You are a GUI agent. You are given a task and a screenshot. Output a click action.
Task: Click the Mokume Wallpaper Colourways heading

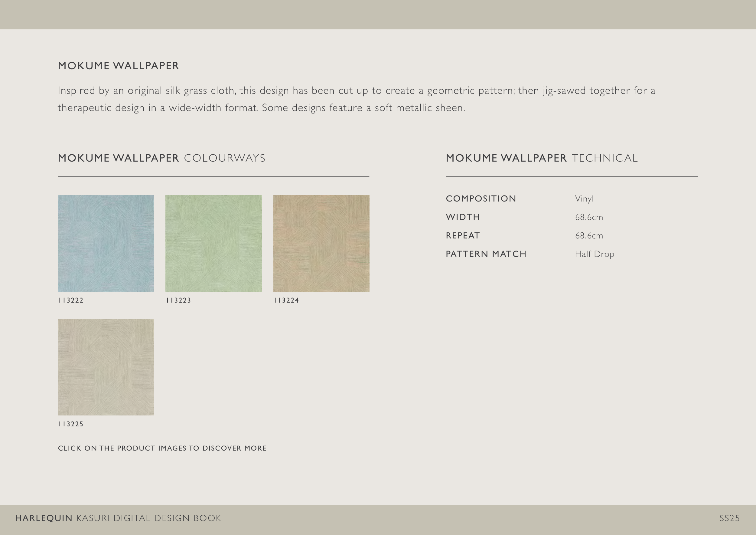pyautogui.click(x=161, y=158)
